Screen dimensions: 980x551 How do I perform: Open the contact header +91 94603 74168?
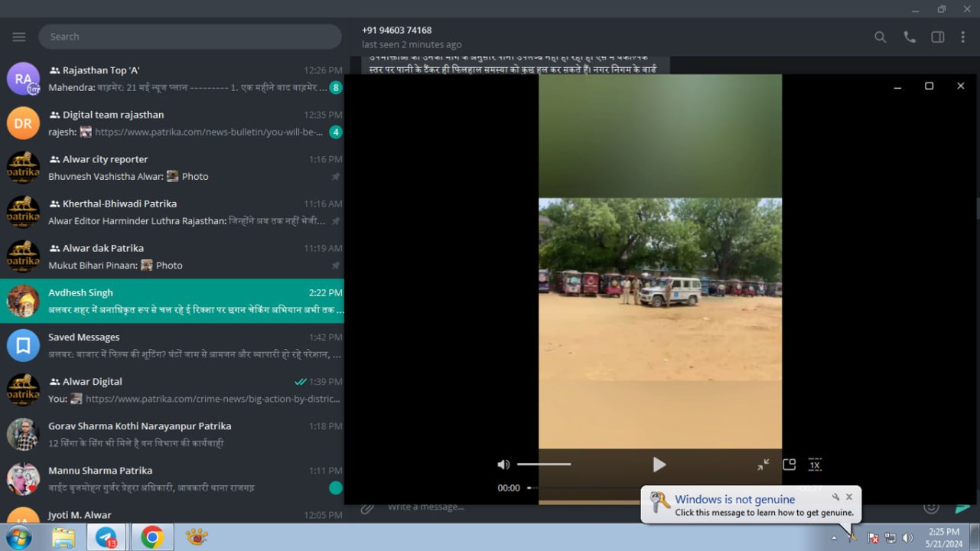397,31
